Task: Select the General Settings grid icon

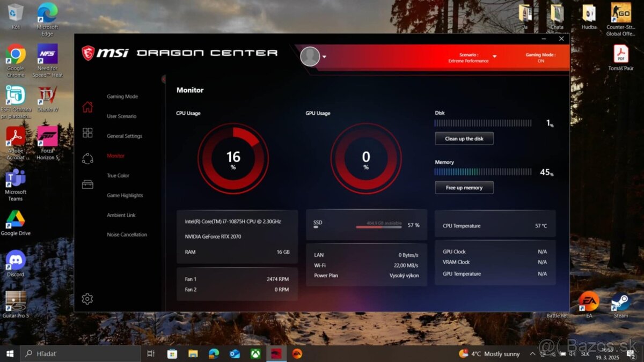Action: pyautogui.click(x=87, y=132)
